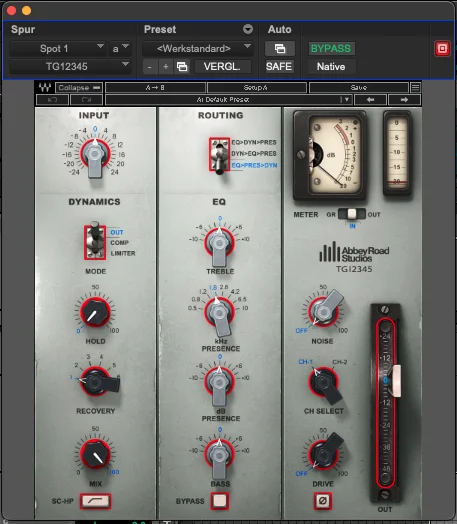The width and height of the screenshot is (457, 524).
Task: Click the Waves logo icon
Action: point(45,88)
